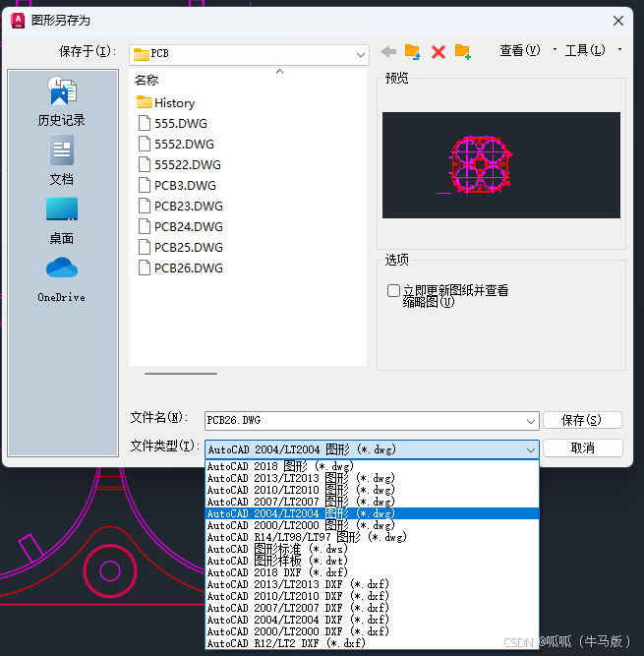Select file PCB24.DWG
Screen dimensions: 644x656
coord(181,227)
